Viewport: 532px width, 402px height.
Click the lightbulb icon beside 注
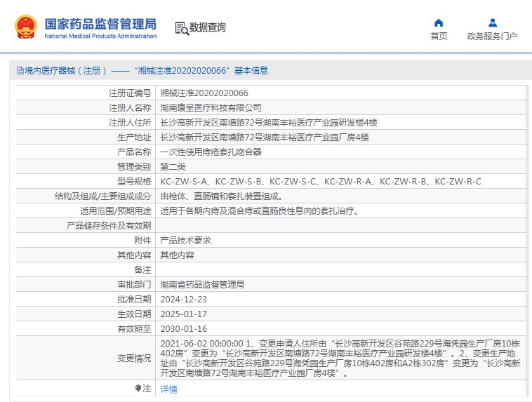[x=138, y=389]
